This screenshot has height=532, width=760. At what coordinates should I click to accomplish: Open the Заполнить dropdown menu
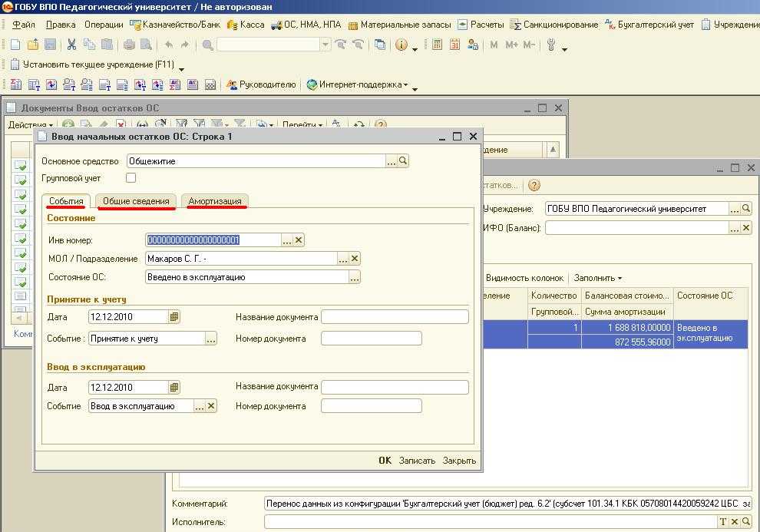[x=597, y=278]
